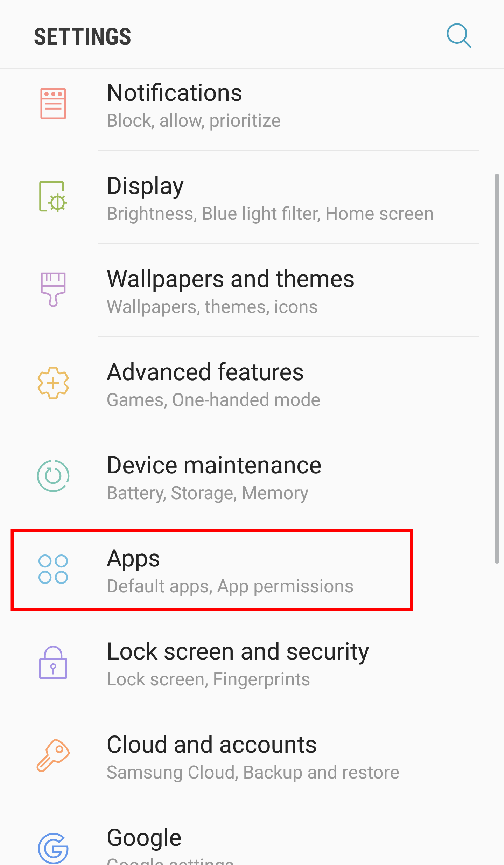The height and width of the screenshot is (865, 504).
Task: Select Lock screen and security
Action: click(252, 663)
